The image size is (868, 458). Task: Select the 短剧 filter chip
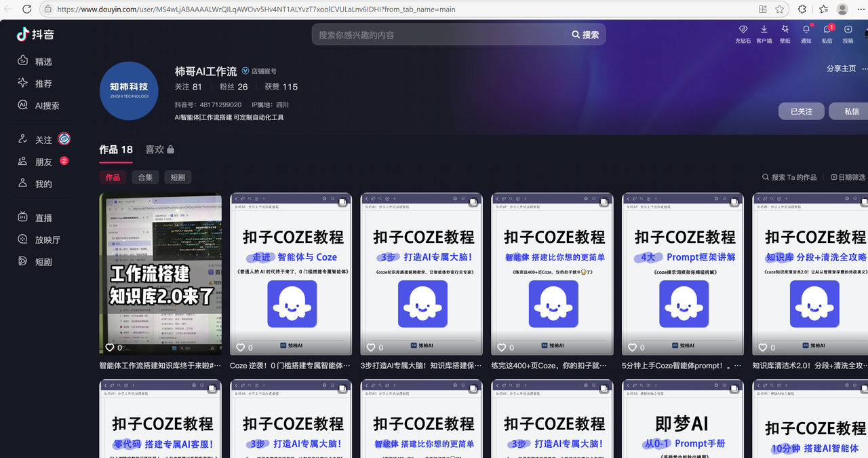tap(178, 177)
